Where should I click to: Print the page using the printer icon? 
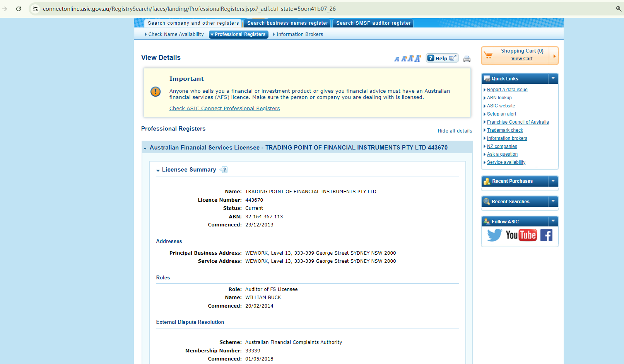tap(467, 59)
